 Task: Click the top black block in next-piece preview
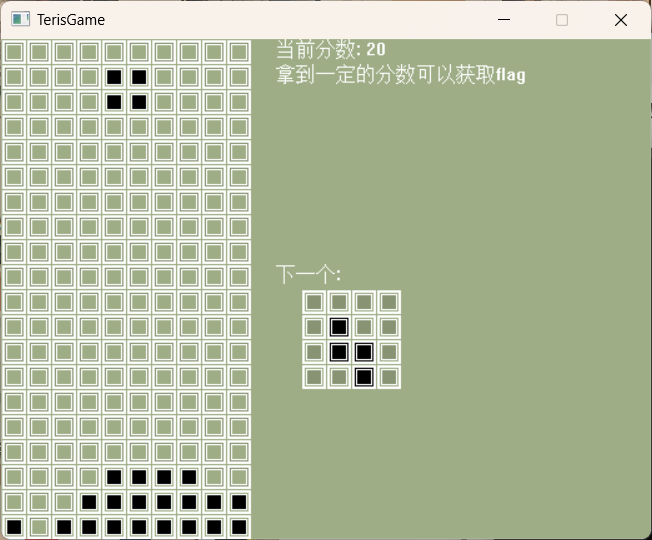339,327
